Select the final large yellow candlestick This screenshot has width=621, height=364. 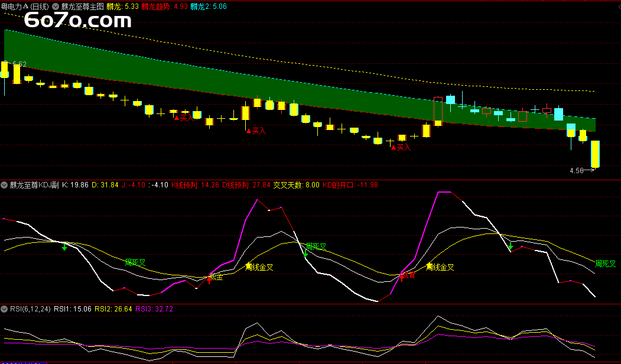[x=595, y=154]
